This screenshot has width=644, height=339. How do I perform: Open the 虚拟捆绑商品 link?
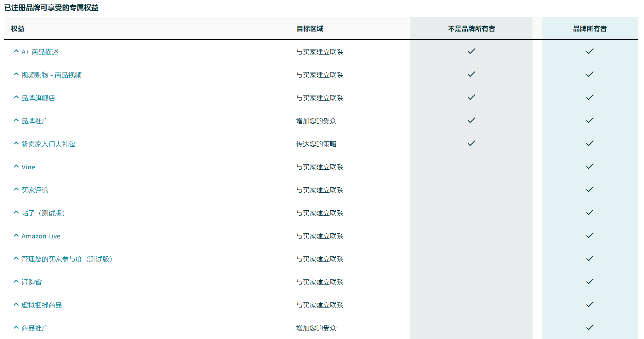[x=42, y=305]
